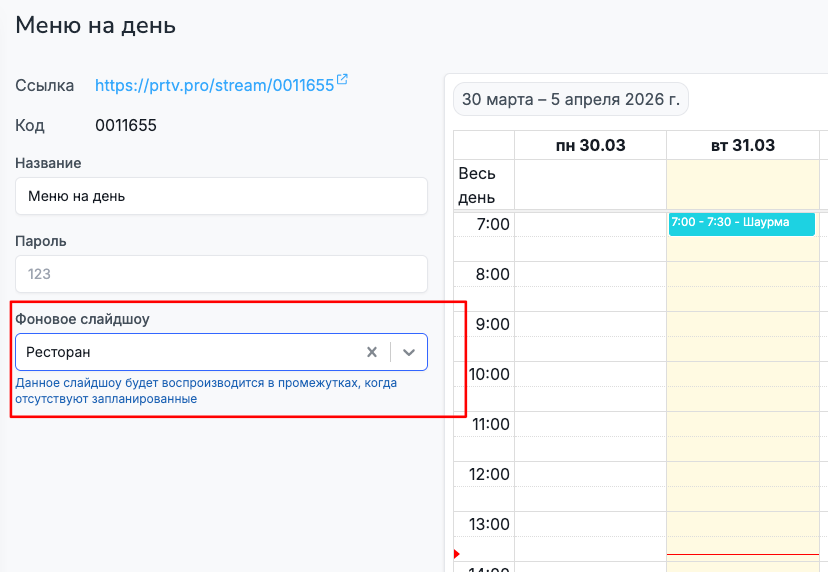The image size is (828, 572).
Task: Click Tuesday's 10:00 time slot
Action: pos(742,374)
